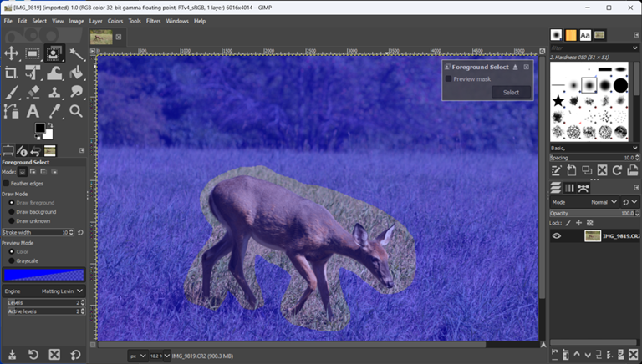Image resolution: width=642 pixels, height=364 pixels.
Task: Save tool preset icon below tool options
Action: click(x=12, y=354)
